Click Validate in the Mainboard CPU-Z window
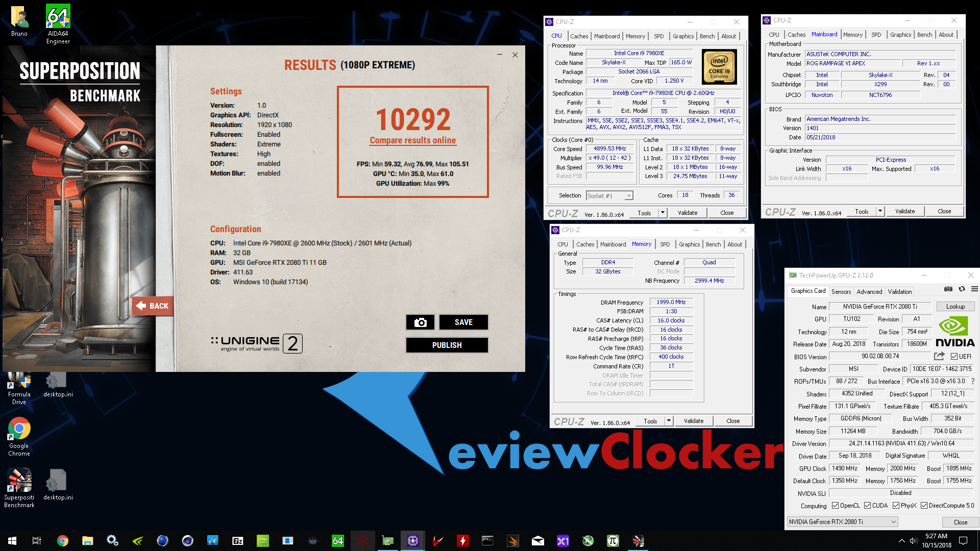Screen dimensions: 980x551 (904, 211)
